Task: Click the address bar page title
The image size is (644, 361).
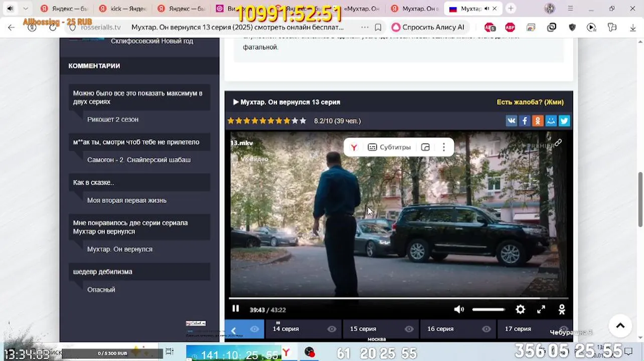Action: click(237, 27)
